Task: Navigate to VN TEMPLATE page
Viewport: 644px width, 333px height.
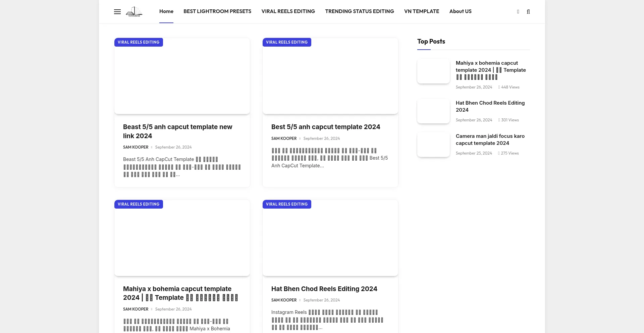Action: point(422,11)
